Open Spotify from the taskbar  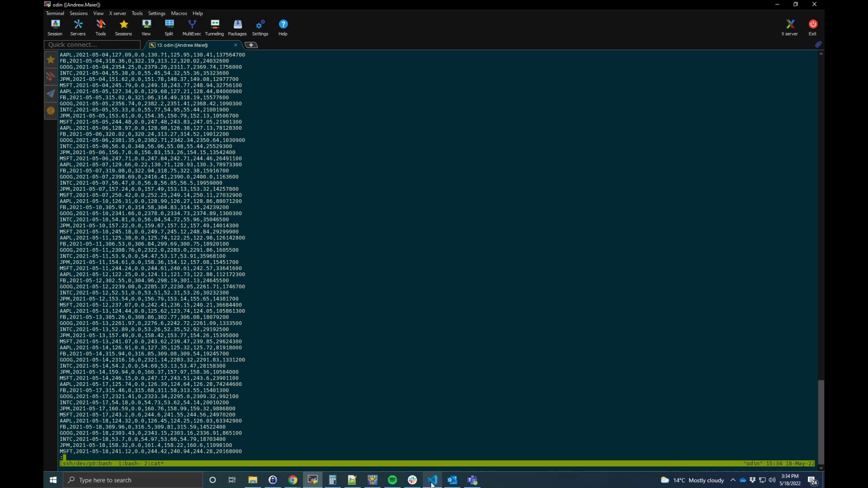click(x=392, y=480)
